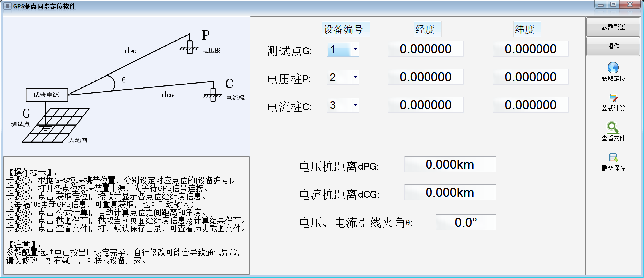Image resolution: width=644 pixels, height=278 pixels.
Task: Click the 电压桩距离dPG result box
Action: (449, 165)
